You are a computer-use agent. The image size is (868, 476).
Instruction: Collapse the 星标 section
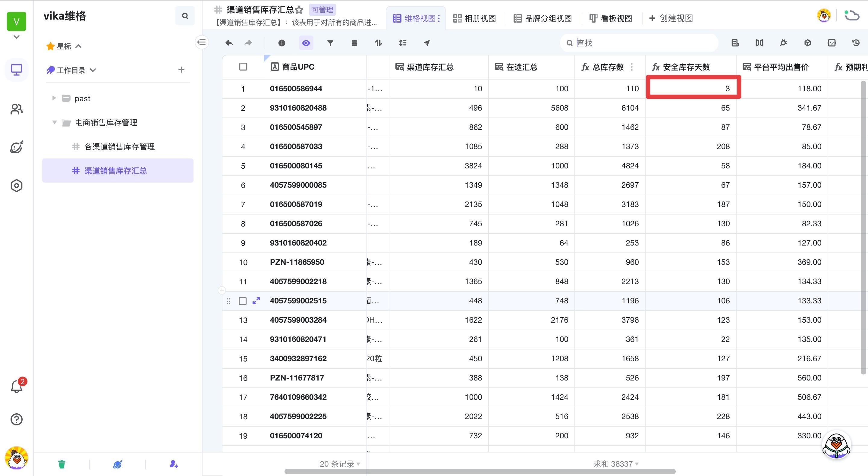78,46
